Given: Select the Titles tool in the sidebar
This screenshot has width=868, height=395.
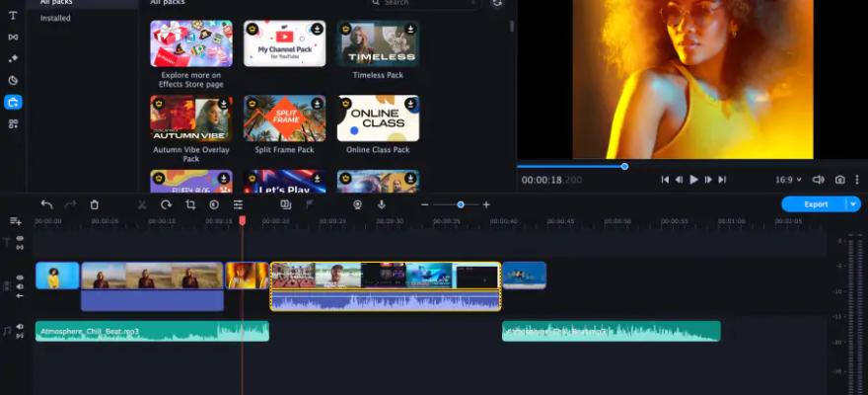Looking at the screenshot, I should coord(13,15).
